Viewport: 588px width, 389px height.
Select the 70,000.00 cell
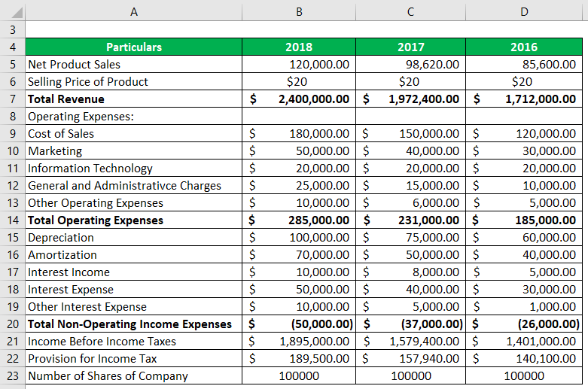(299, 255)
